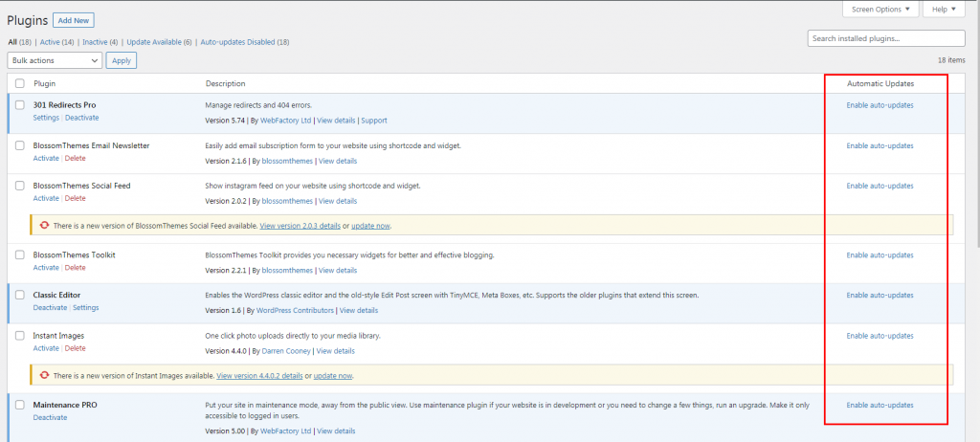Image resolution: width=980 pixels, height=442 pixels.
Task: Deactivate the Maintenance PRO plugin
Action: click(x=50, y=418)
